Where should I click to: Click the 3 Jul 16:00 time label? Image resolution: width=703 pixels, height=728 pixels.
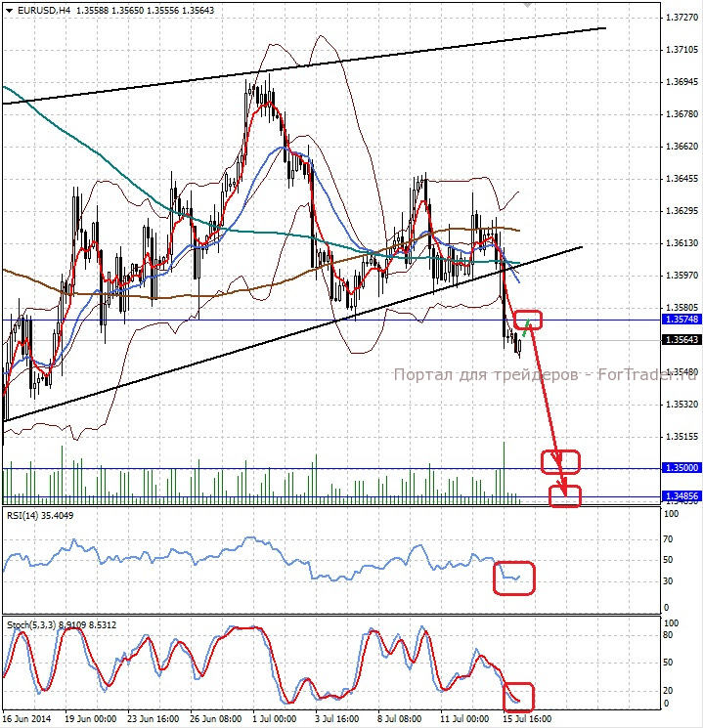[x=337, y=718]
